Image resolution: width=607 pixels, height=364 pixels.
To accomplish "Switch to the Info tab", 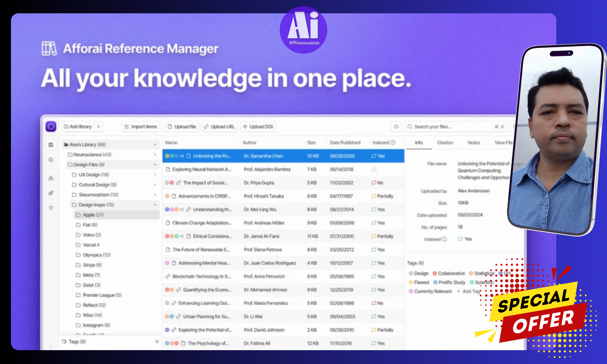I will tap(419, 143).
